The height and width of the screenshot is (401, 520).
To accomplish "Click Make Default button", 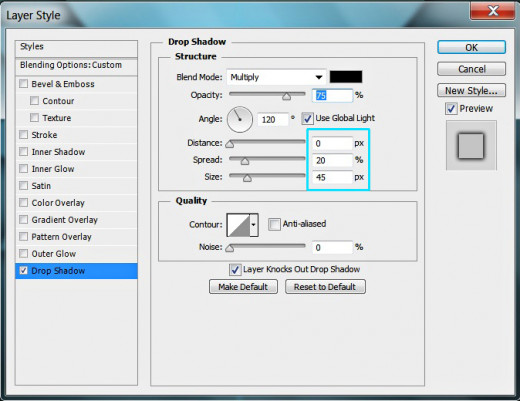I will pyautogui.click(x=243, y=287).
